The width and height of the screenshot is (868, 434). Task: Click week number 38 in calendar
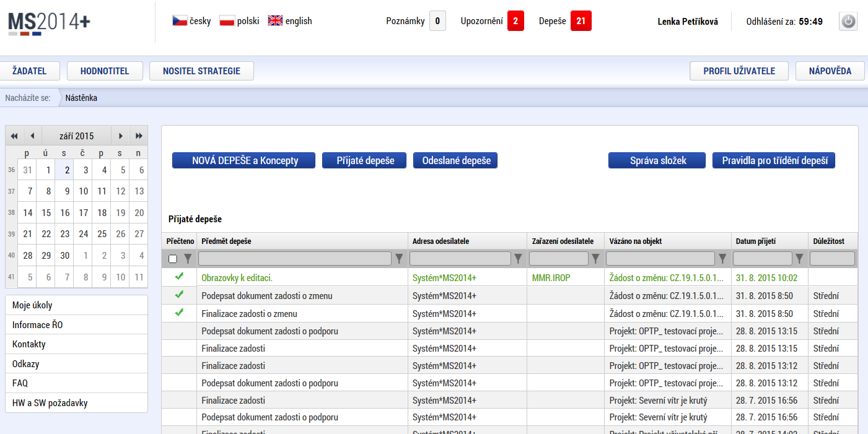pos(11,212)
